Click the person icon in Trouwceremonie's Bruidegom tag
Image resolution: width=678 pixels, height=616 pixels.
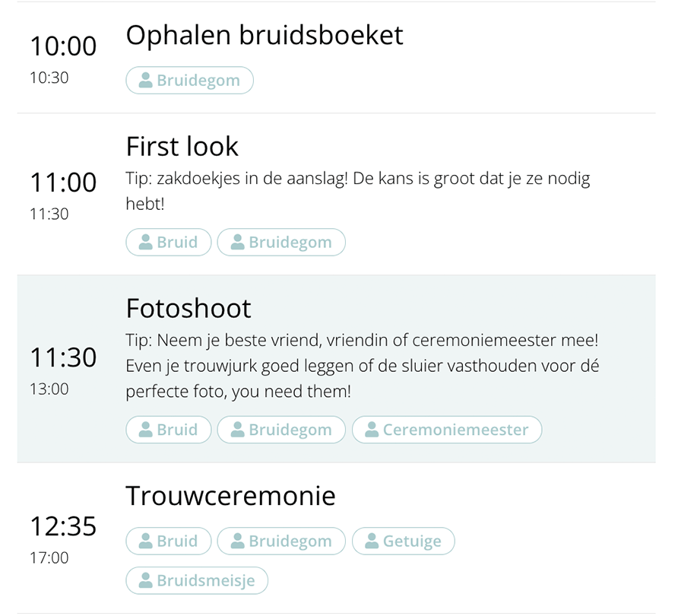click(x=237, y=541)
